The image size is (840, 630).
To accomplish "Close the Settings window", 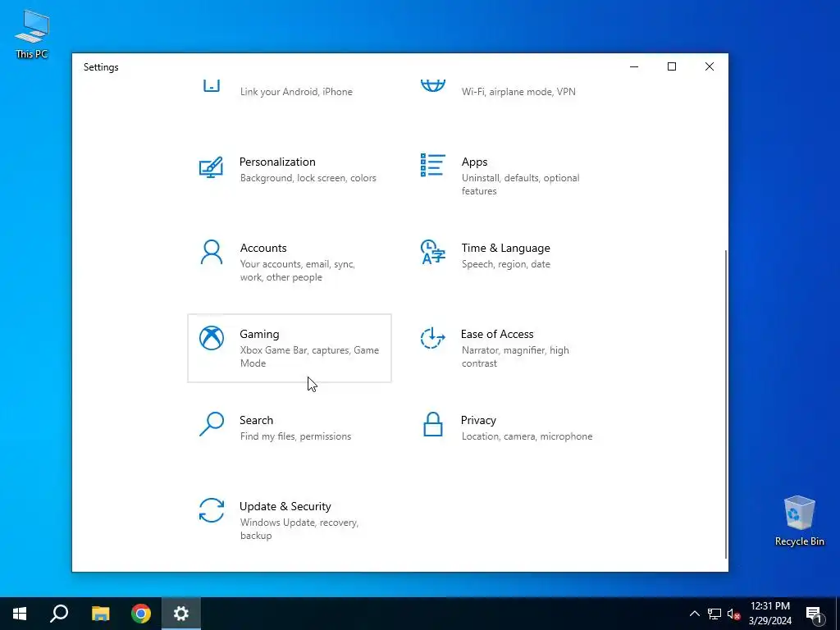I will click(710, 66).
